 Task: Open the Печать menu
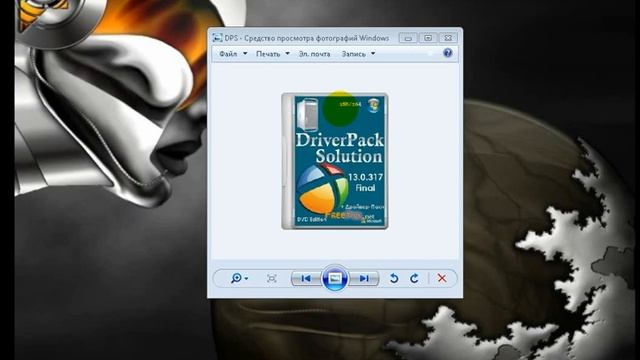(x=268, y=54)
